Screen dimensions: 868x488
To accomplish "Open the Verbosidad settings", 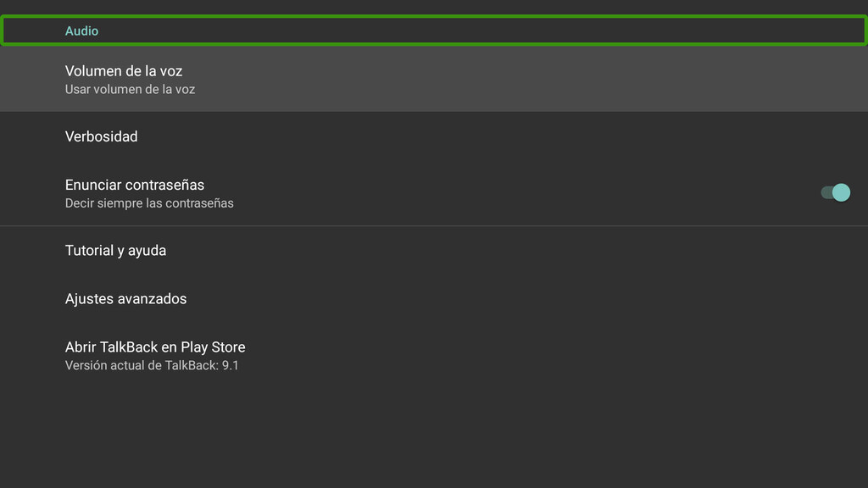I will pos(434,136).
